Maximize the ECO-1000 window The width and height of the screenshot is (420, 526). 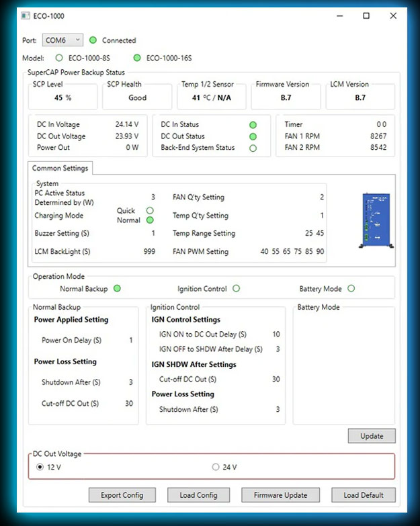[366, 15]
